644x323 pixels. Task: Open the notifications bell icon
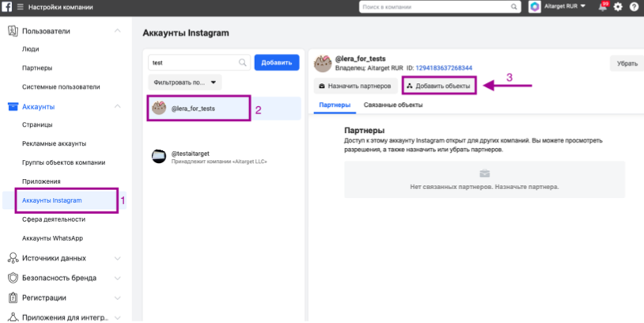604,7
